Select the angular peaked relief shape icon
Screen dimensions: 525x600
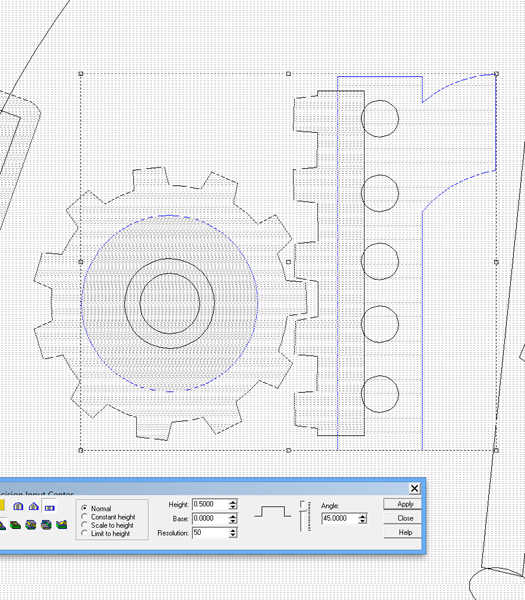(x=34, y=506)
